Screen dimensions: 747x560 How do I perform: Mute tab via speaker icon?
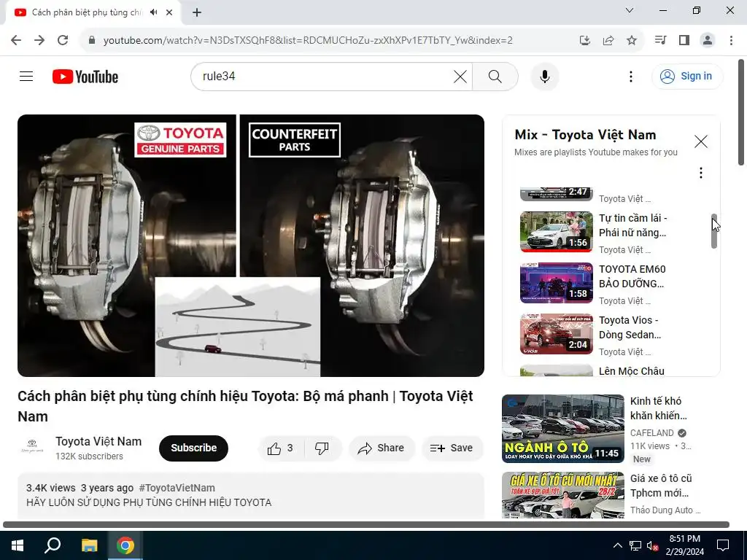pyautogui.click(x=153, y=12)
